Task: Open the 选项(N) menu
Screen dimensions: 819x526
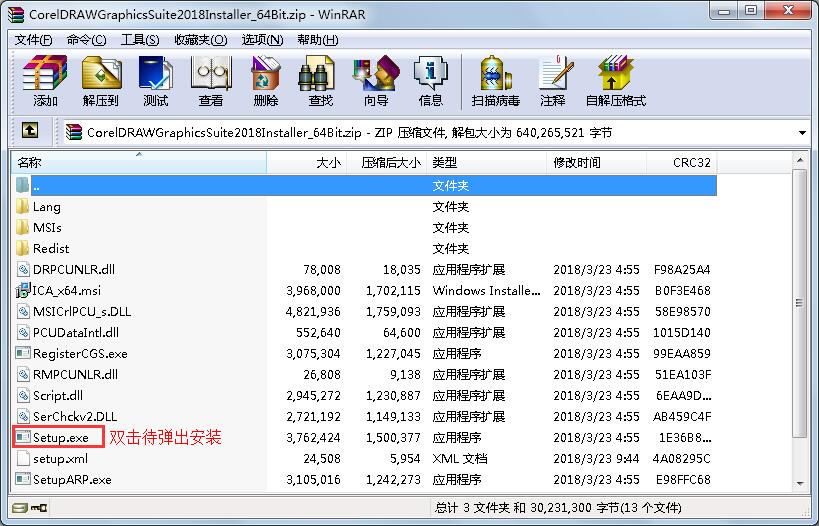Action: (262, 39)
